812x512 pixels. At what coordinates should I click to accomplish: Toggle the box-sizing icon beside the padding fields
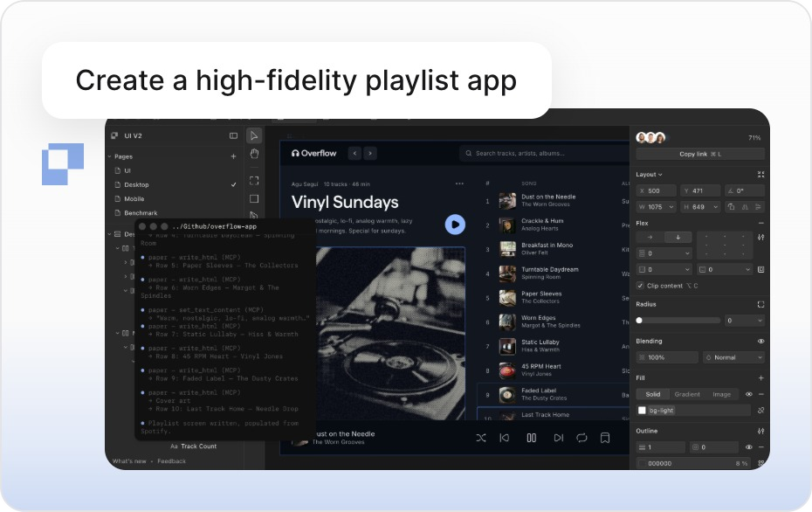(760, 269)
